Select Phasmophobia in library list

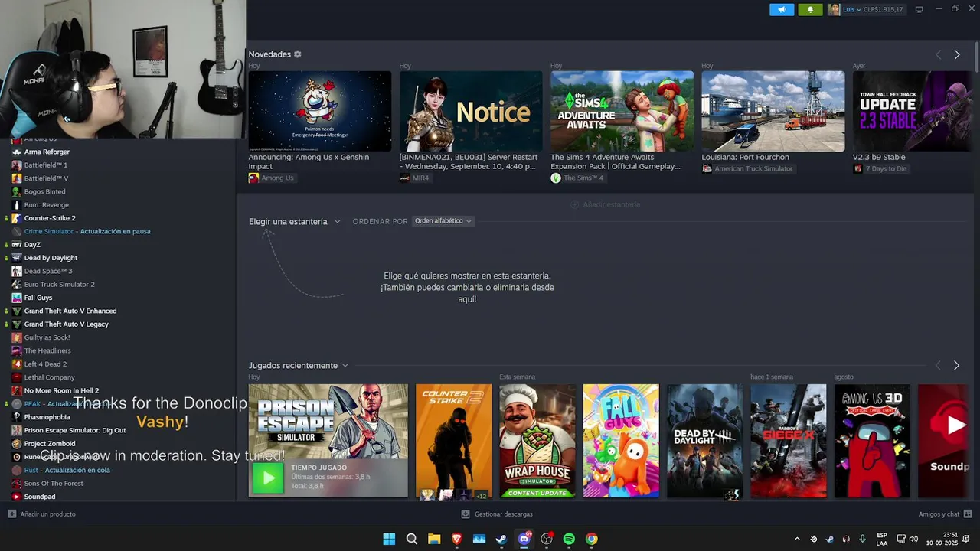[x=47, y=417]
